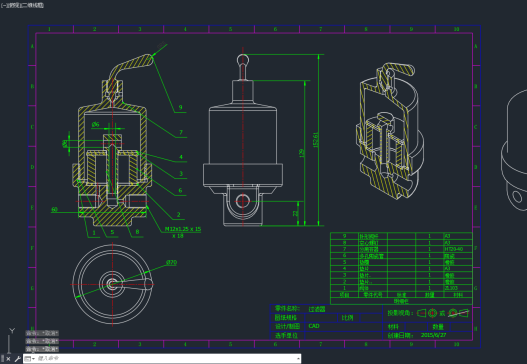
Task: Select the 60 dimension on section view
Action: point(54,209)
